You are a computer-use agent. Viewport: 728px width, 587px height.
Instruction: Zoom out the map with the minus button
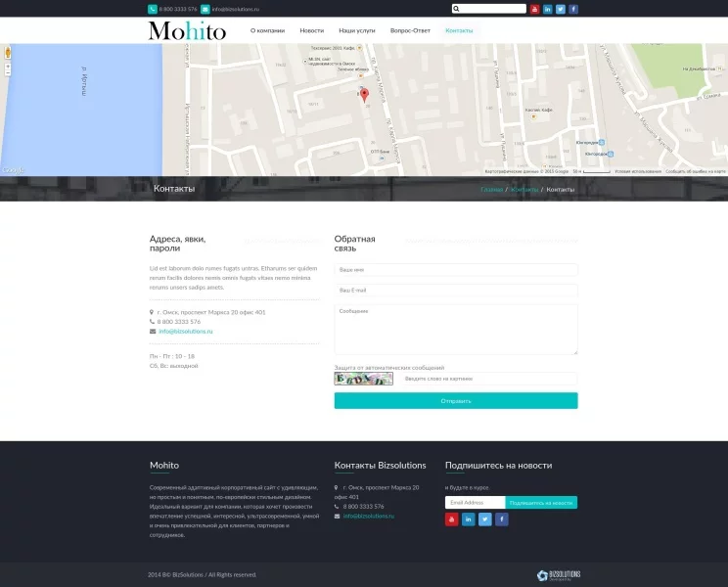(8, 71)
